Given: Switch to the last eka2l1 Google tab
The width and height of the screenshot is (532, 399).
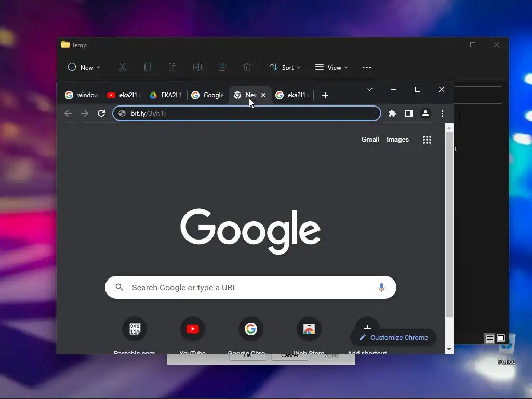Looking at the screenshot, I should coord(292,95).
